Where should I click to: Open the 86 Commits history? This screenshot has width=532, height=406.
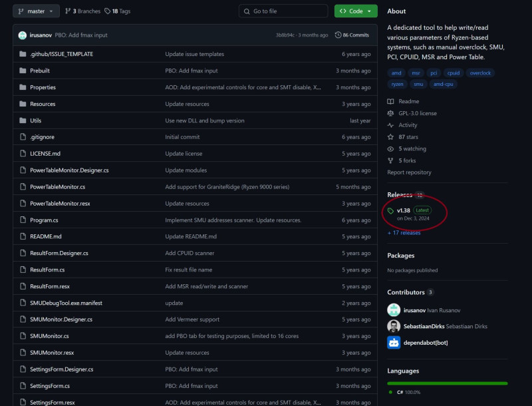pyautogui.click(x=352, y=35)
